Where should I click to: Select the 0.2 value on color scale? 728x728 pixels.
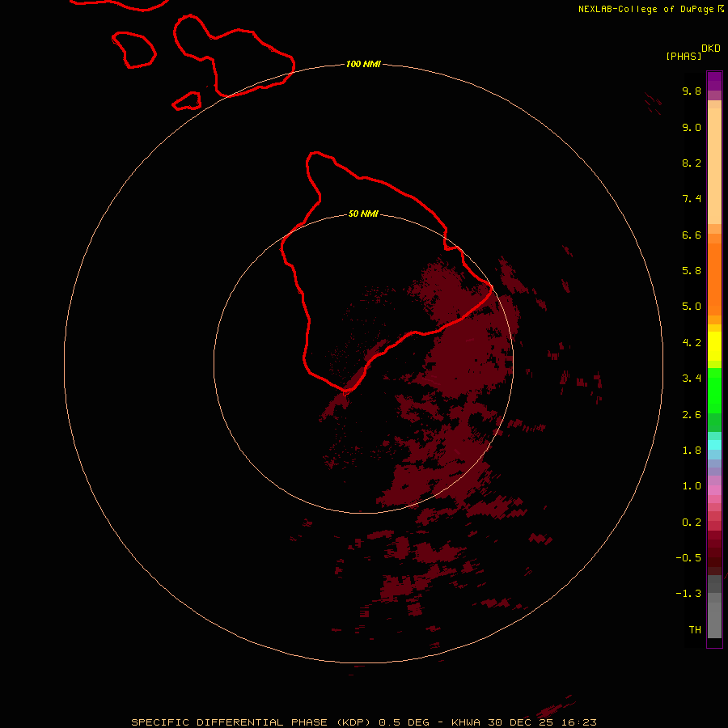(692, 523)
